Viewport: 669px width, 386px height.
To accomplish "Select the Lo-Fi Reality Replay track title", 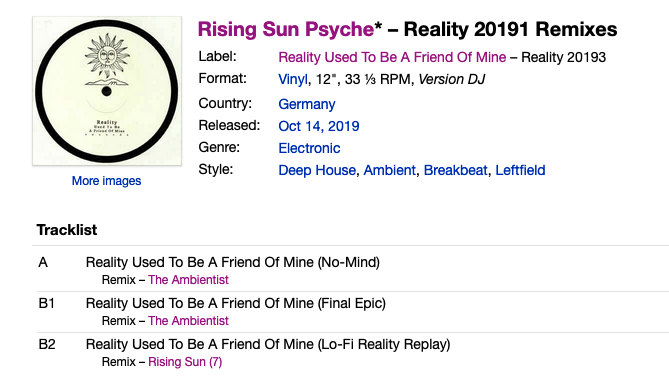I will click(268, 344).
